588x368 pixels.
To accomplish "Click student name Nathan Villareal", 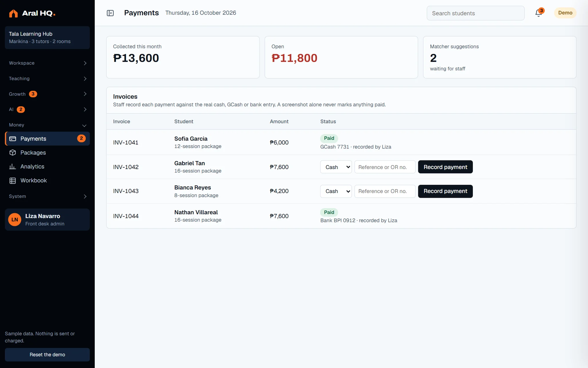I will coord(196,212).
